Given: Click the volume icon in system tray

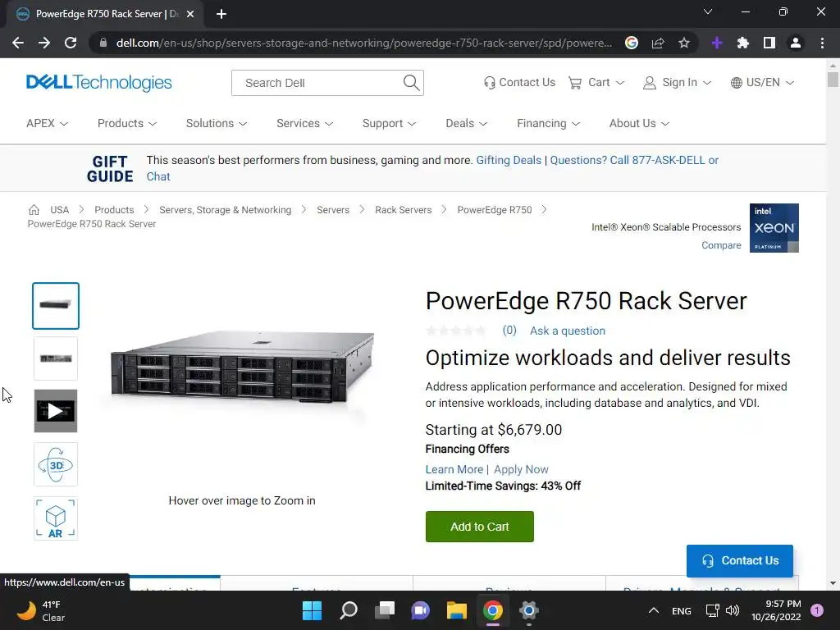Looking at the screenshot, I should point(733,610).
